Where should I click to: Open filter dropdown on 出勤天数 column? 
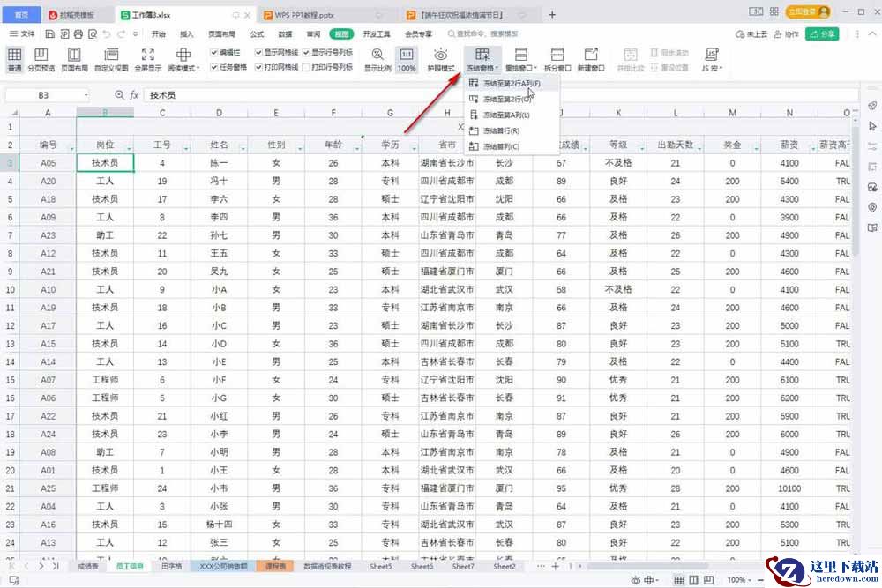(x=699, y=148)
